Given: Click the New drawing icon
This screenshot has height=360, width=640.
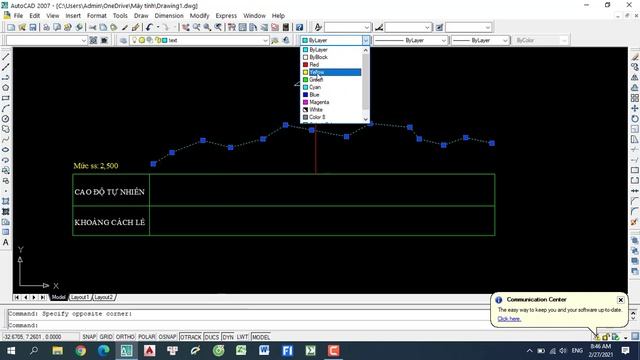Looking at the screenshot, I should pos(11,27).
